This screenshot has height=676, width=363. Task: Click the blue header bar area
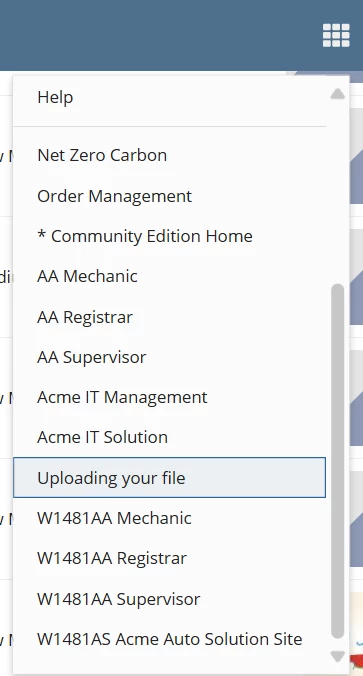pos(160,35)
